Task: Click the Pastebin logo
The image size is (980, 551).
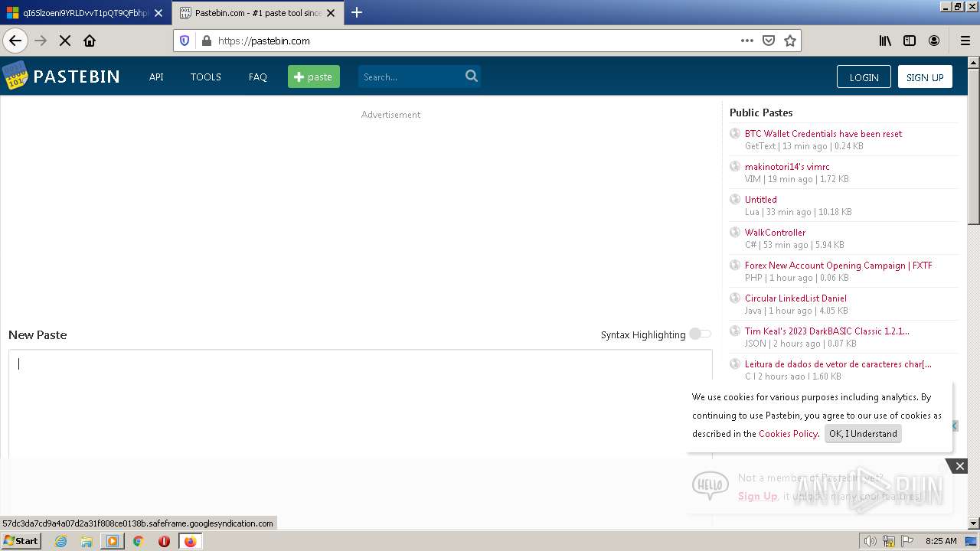Action: click(61, 76)
